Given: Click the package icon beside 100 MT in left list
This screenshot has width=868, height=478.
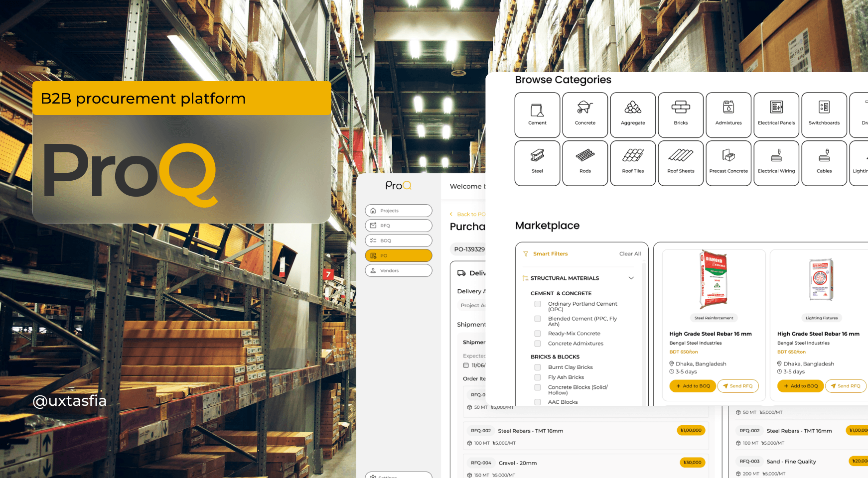Looking at the screenshot, I should 469,443.
